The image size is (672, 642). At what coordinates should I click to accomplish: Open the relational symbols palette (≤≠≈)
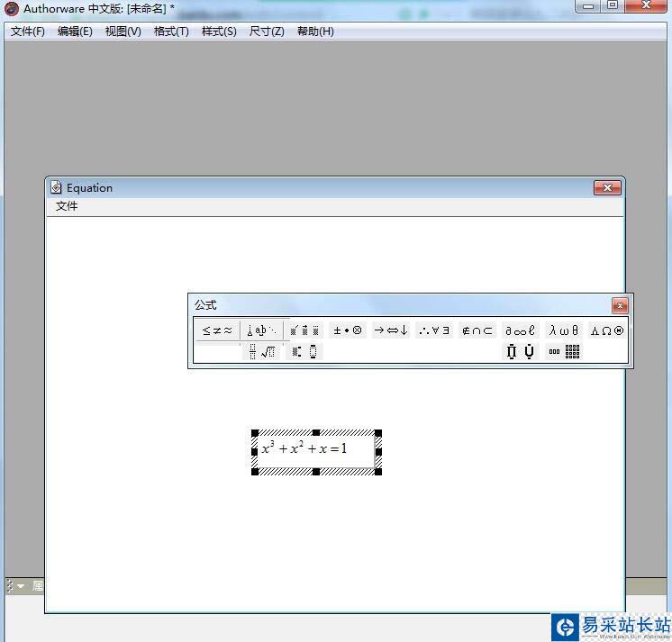(x=217, y=330)
